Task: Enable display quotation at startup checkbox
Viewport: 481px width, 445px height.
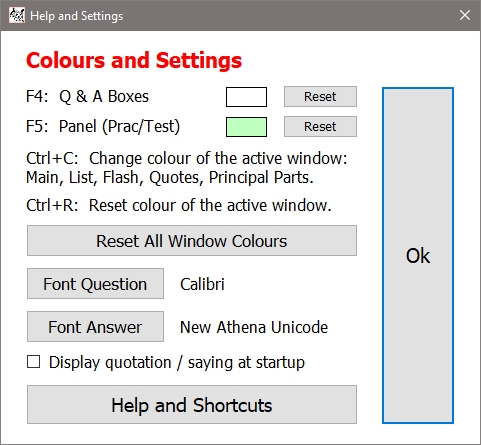Action: point(34,362)
